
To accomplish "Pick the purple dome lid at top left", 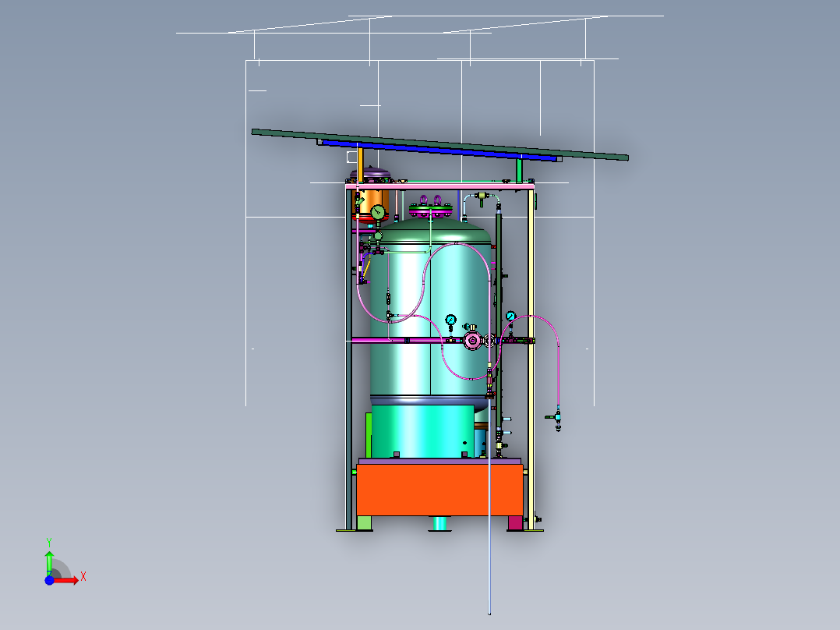I will coord(370,174).
